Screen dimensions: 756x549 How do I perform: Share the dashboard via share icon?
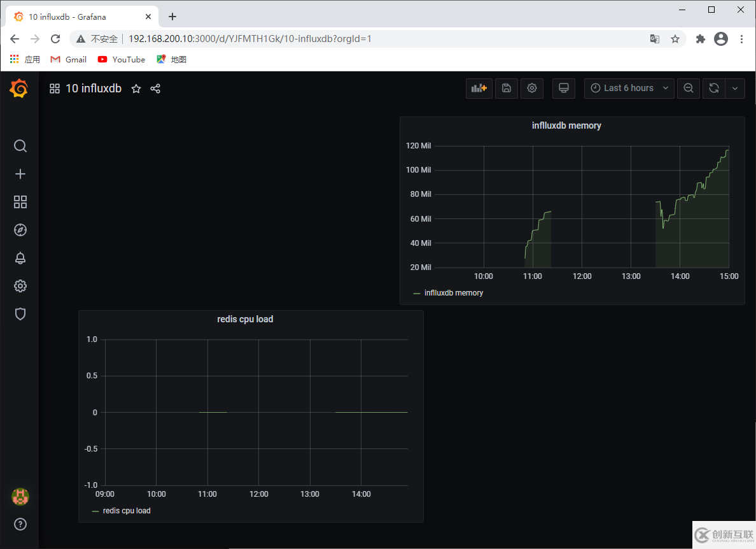point(155,89)
